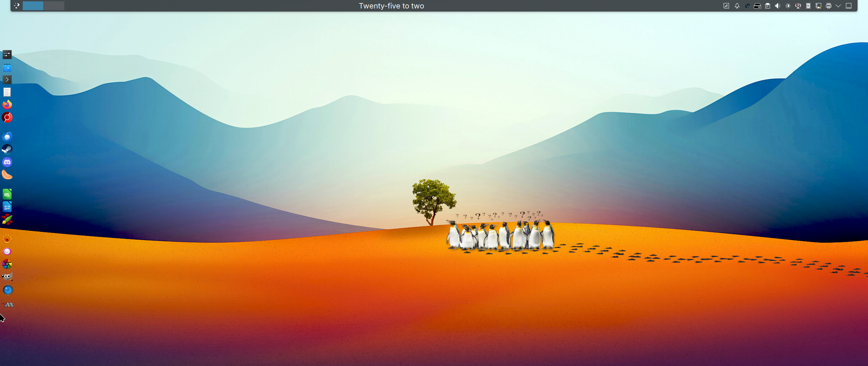Open System Settings from the dock
This screenshot has height=366, width=868.
[7, 55]
